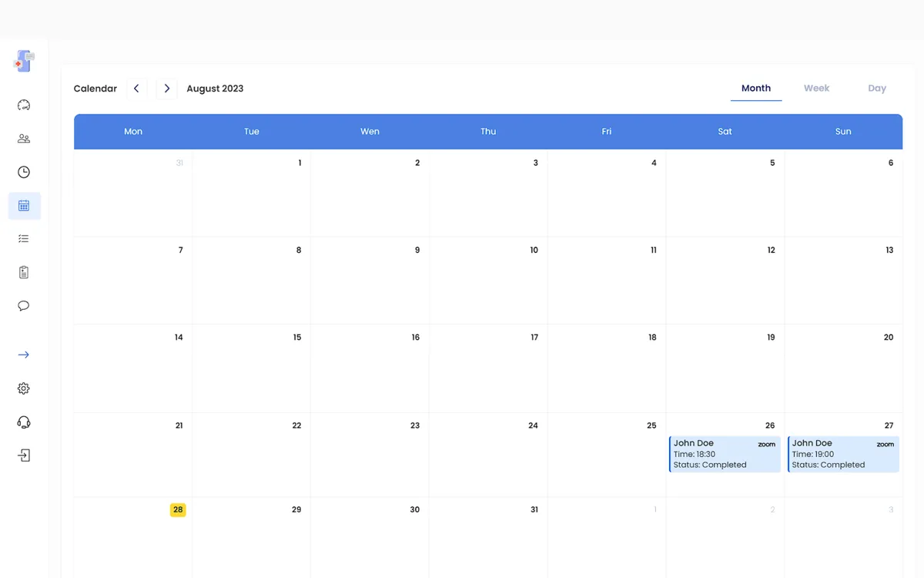Click the Sun column header

(843, 132)
